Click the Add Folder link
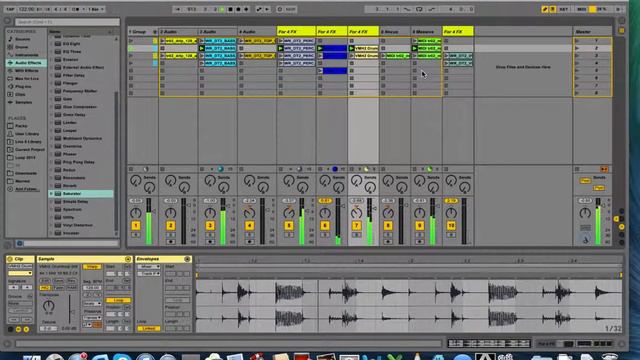 pyautogui.click(x=27, y=189)
